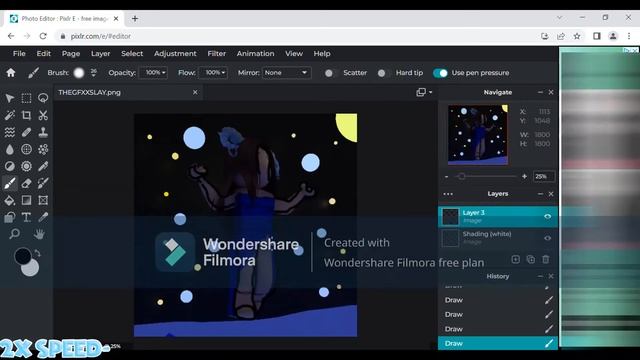This screenshot has height=360, width=640.
Task: Select the Disperse dots tool
Action: point(43,149)
